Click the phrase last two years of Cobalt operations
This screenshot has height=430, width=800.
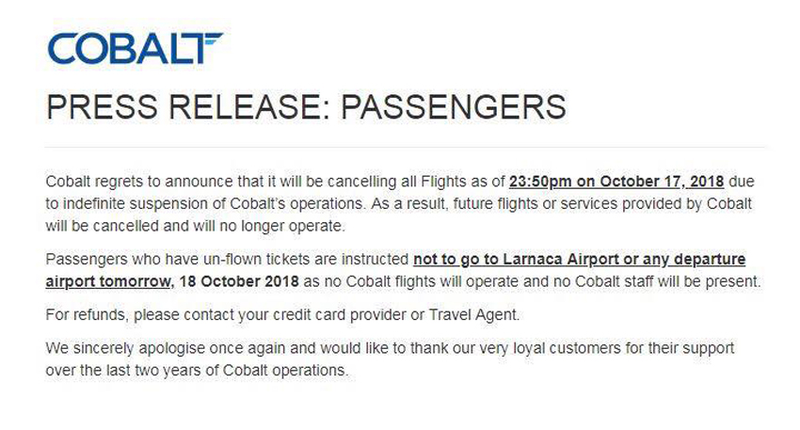(x=227, y=371)
